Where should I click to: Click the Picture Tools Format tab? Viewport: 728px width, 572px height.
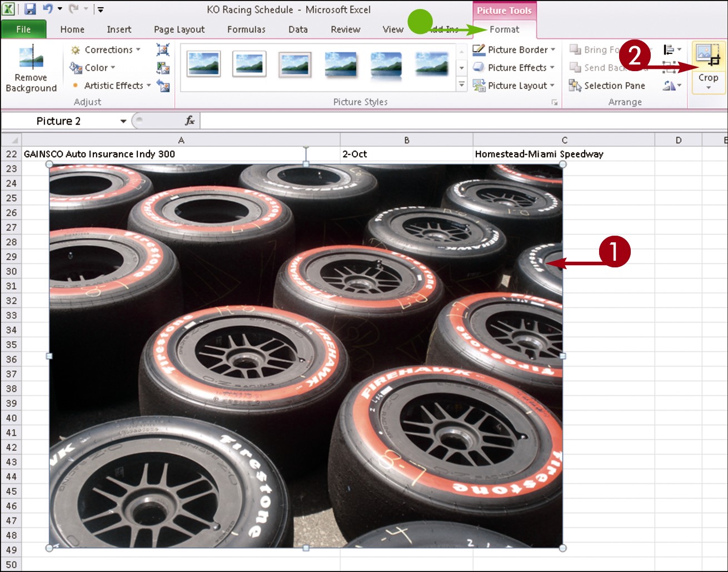tap(505, 29)
